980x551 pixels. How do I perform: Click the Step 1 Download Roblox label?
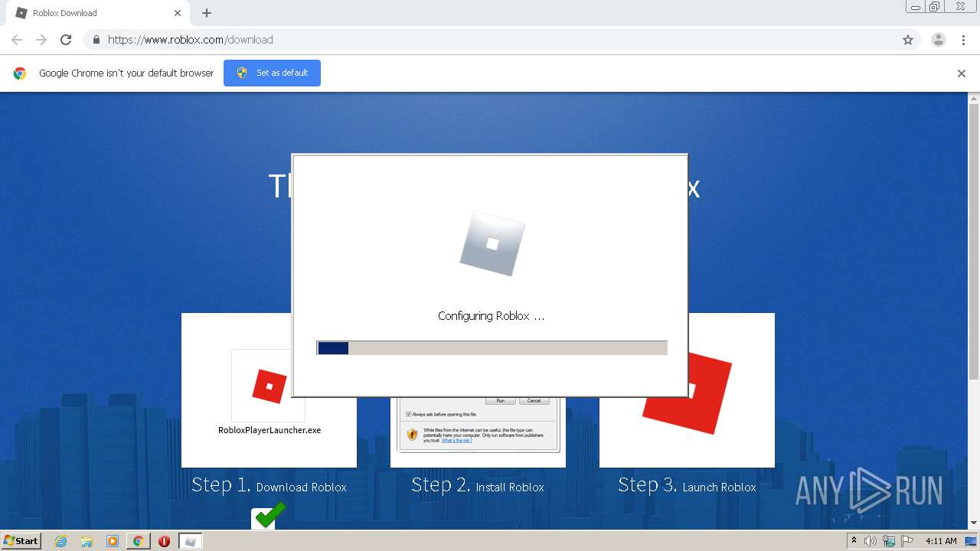point(269,485)
